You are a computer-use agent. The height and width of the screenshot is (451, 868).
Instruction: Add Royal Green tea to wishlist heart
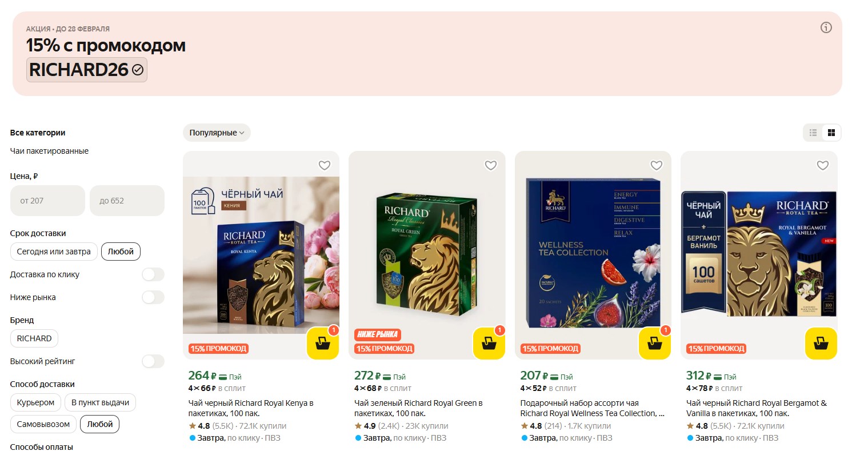pyautogui.click(x=490, y=165)
